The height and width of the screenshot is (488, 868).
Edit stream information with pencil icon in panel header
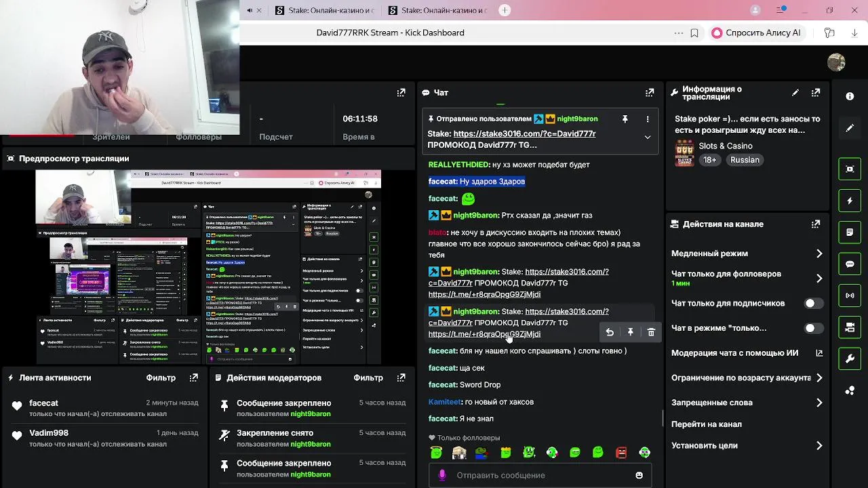[795, 93]
